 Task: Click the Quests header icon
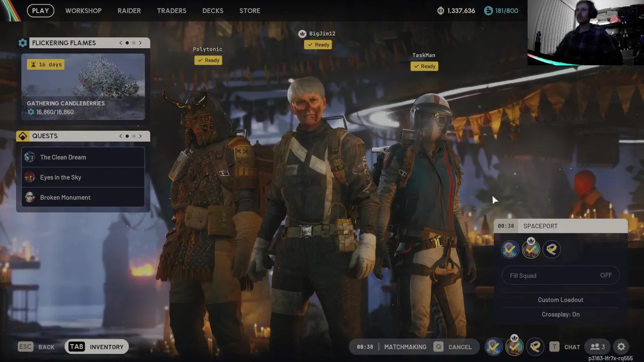tap(23, 136)
